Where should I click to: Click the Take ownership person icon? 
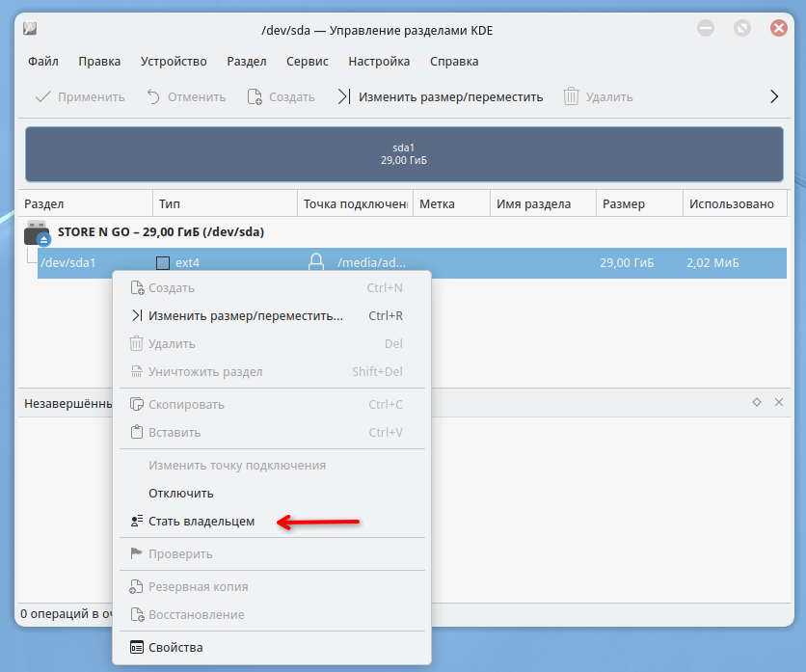[136, 522]
